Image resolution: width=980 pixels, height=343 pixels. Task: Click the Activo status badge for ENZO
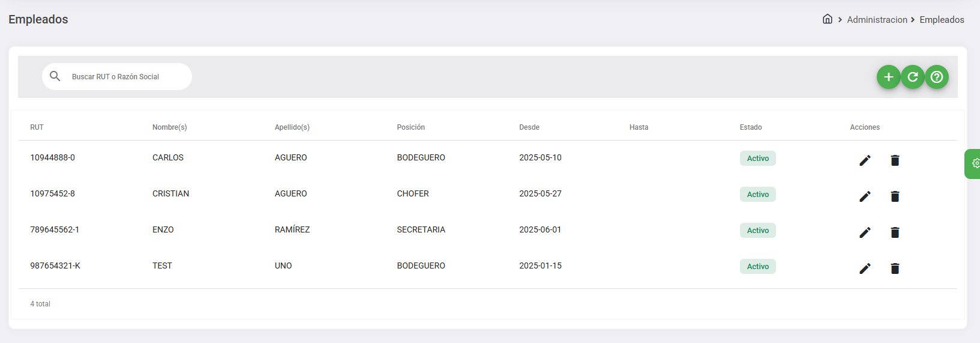pyautogui.click(x=757, y=231)
